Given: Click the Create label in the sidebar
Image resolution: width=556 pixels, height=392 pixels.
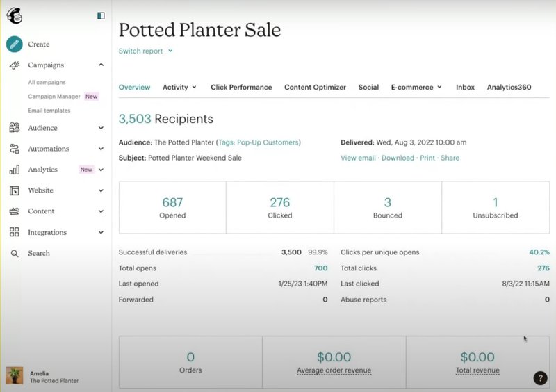Looking at the screenshot, I should tap(39, 44).
